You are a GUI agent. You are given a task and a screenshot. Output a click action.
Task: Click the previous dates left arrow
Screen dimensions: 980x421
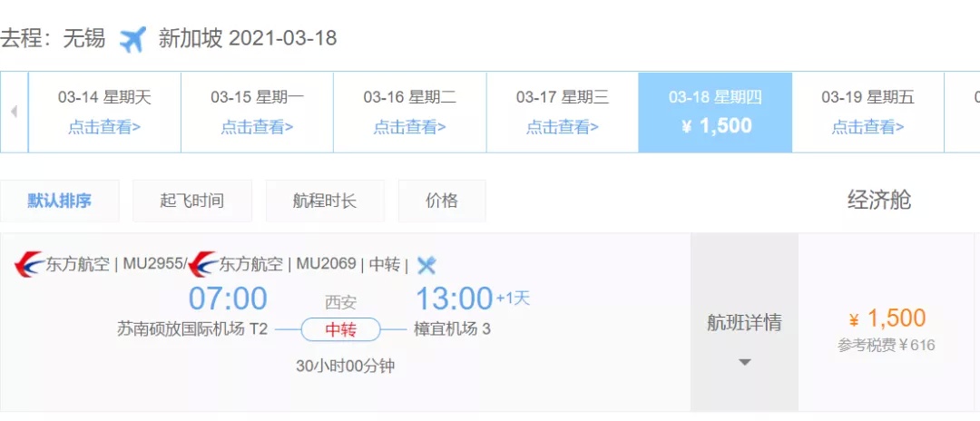14,112
